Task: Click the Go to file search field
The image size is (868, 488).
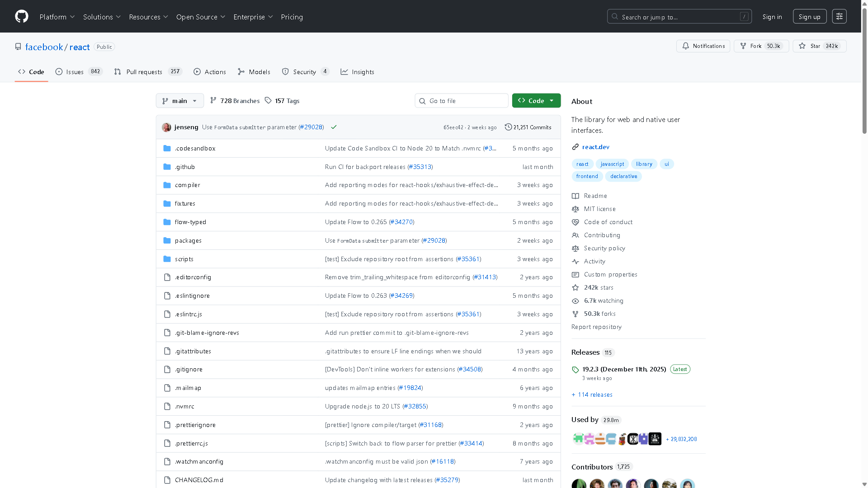Action: click(x=461, y=100)
